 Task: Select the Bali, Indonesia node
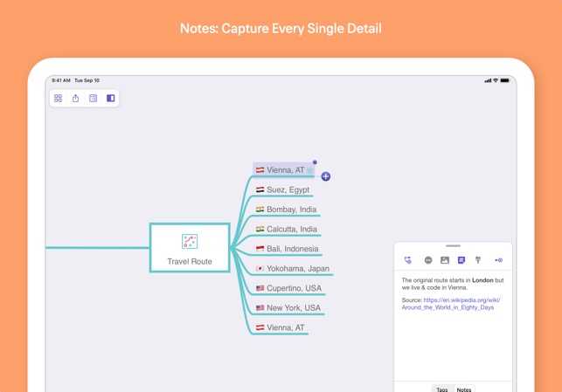[x=287, y=249]
